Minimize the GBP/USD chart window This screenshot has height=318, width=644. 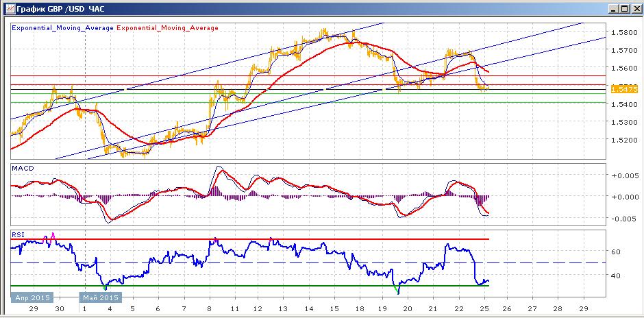(x=613, y=8)
